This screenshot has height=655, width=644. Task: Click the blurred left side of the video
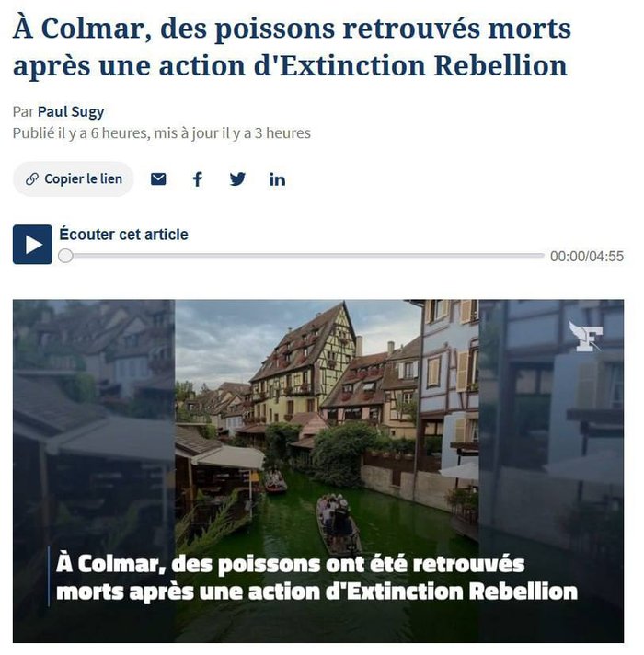94,471
